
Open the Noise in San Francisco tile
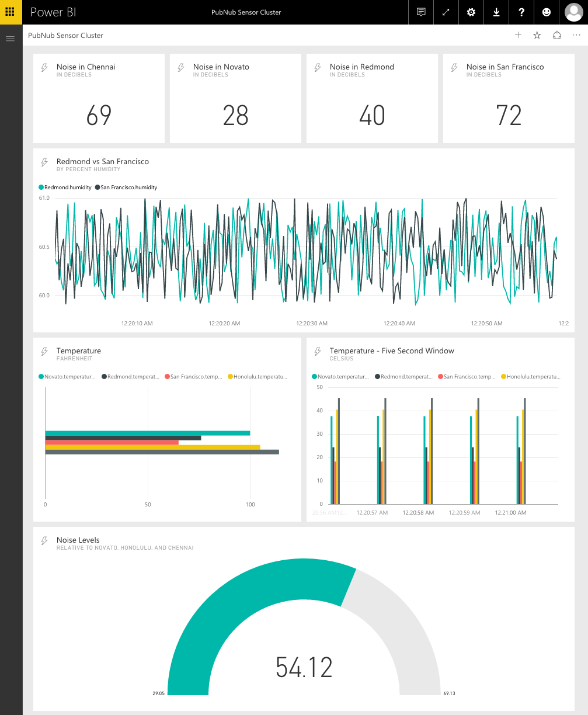click(x=509, y=98)
